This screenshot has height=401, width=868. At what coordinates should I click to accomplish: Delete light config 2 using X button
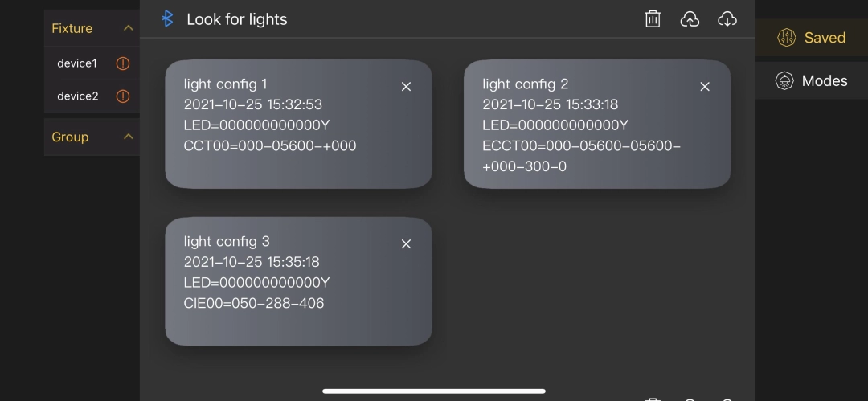pyautogui.click(x=705, y=87)
